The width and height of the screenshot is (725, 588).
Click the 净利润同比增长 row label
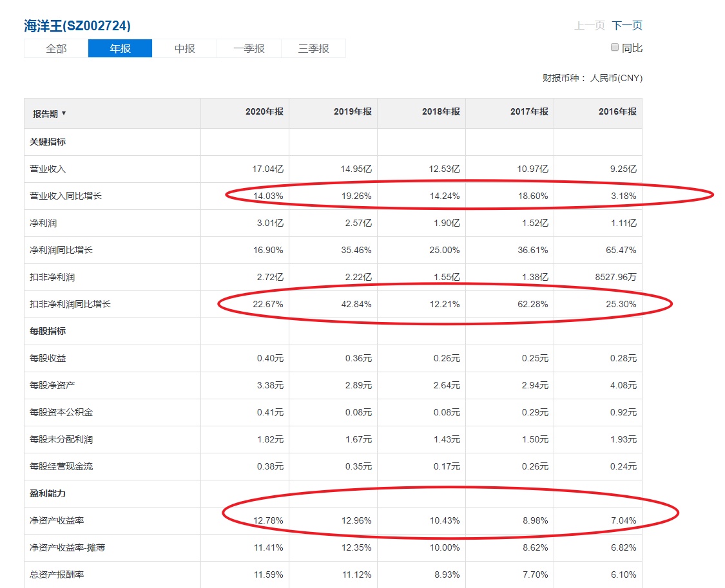click(61, 250)
